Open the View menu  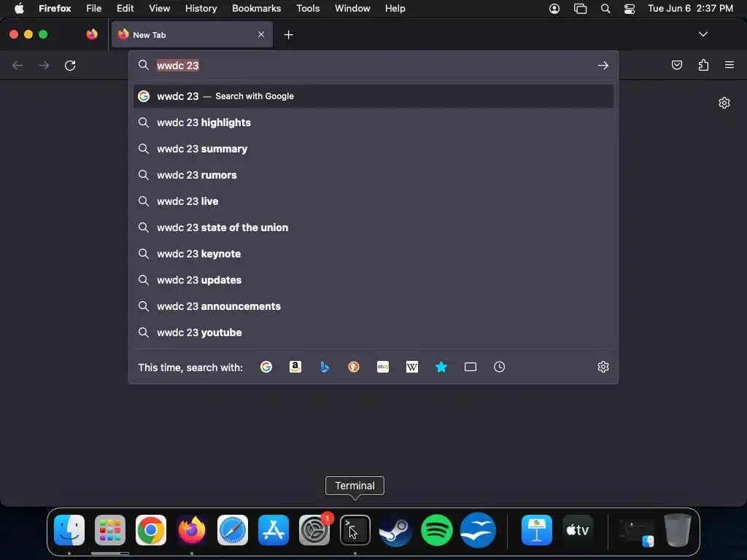pos(159,8)
